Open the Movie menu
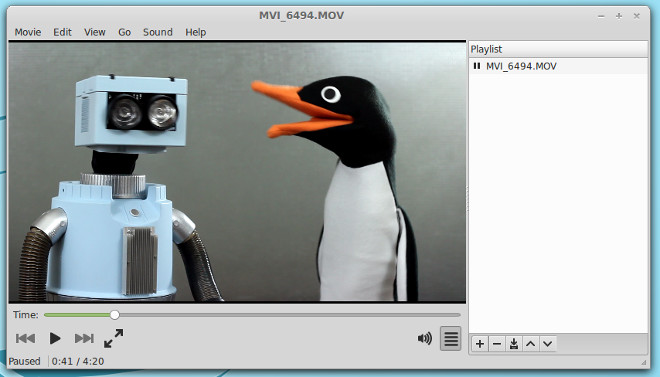The image size is (660, 377). pos(28,32)
